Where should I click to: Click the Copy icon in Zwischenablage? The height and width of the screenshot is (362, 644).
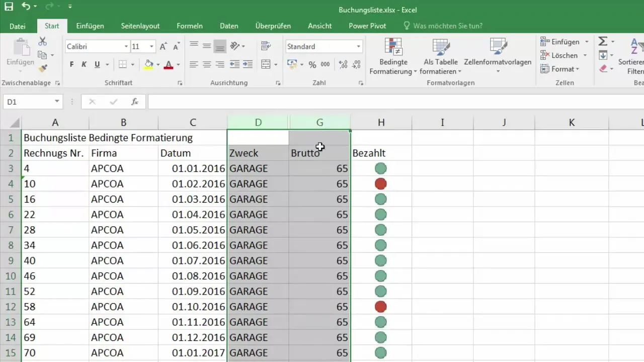(42, 55)
